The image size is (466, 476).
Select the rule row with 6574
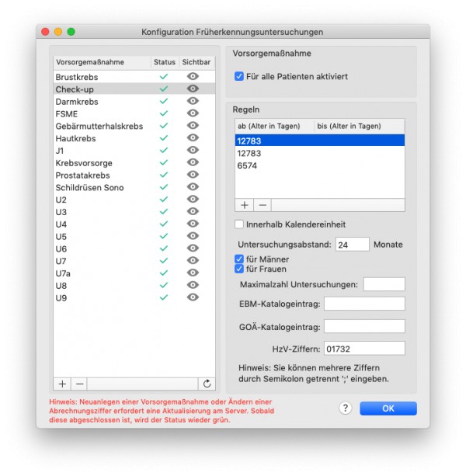click(x=320, y=165)
